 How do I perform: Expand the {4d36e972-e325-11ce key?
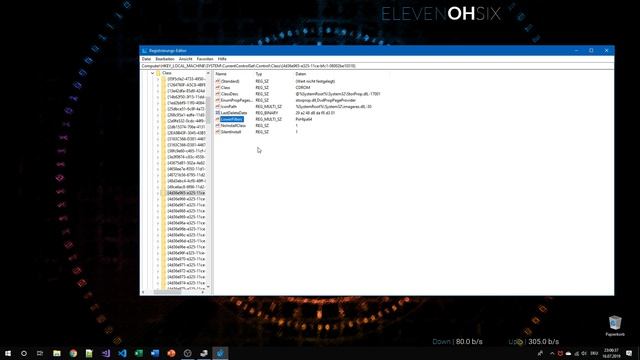(158, 271)
